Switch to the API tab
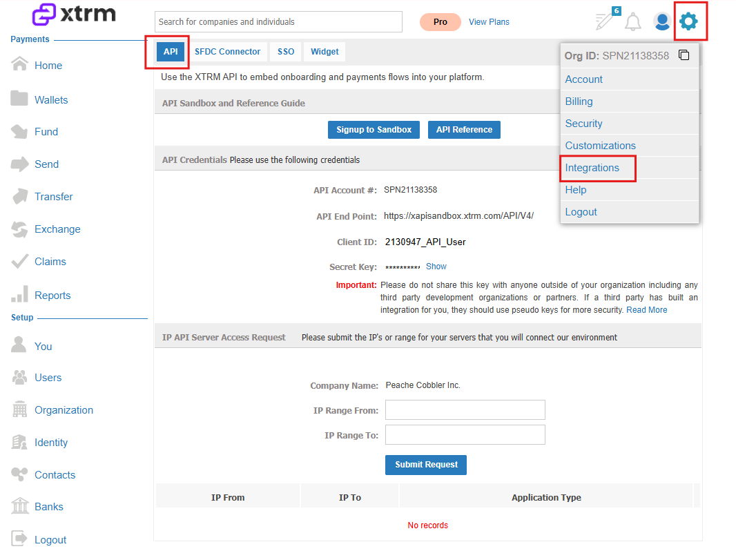The width and height of the screenshot is (736, 560). click(x=171, y=52)
